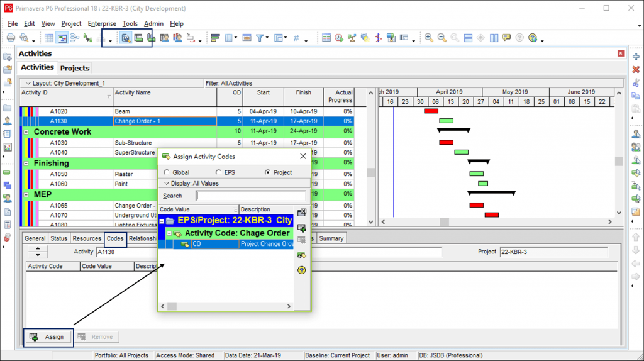This screenshot has height=361, width=644.
Task: Open the Help globe toolbar icon
Action: click(x=533, y=38)
